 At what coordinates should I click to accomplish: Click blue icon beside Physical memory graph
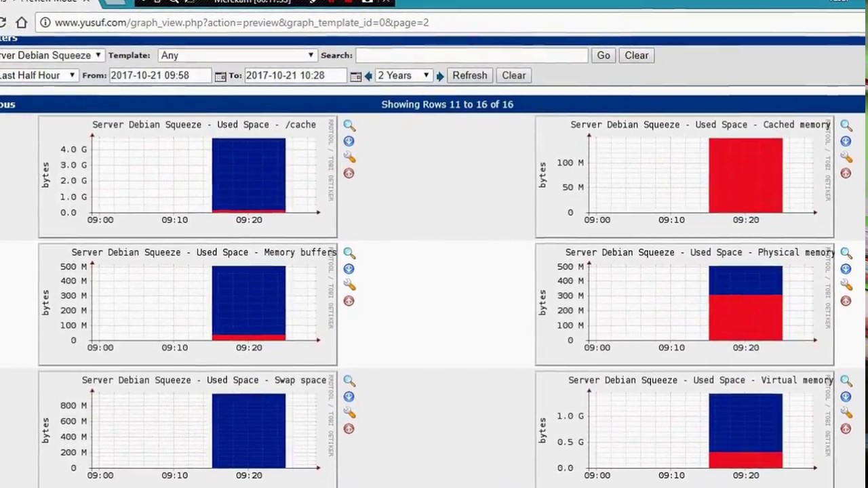point(846,268)
